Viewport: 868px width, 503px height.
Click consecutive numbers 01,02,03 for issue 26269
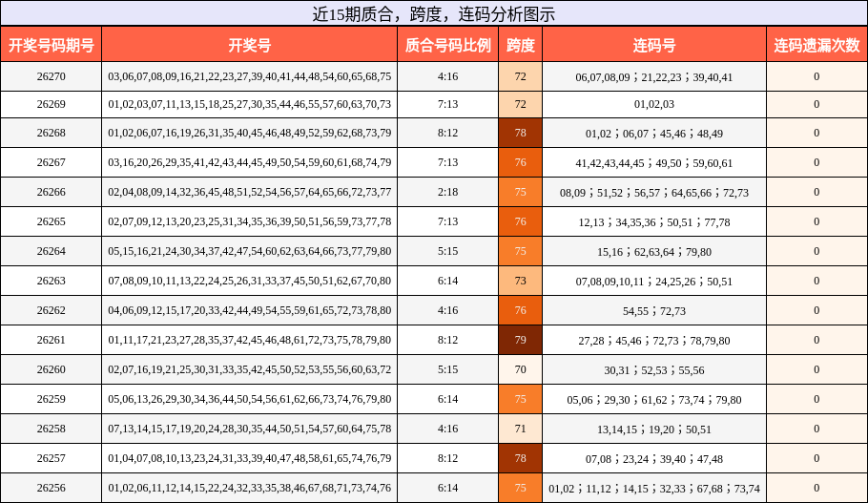pos(654,104)
